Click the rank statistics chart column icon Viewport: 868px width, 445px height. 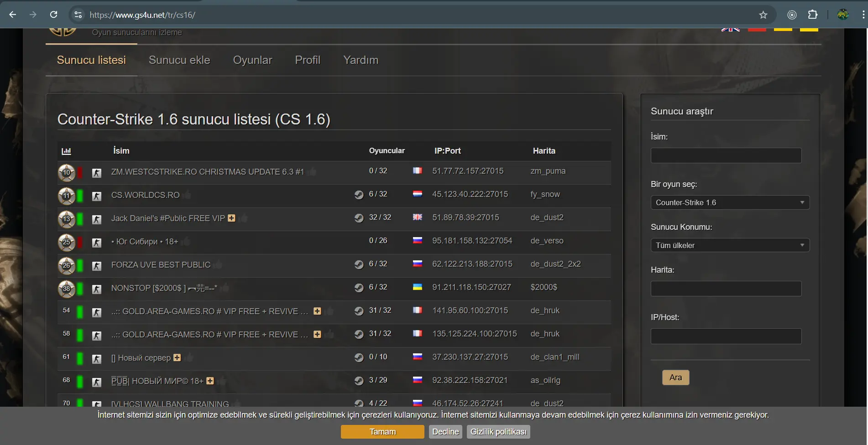click(67, 151)
